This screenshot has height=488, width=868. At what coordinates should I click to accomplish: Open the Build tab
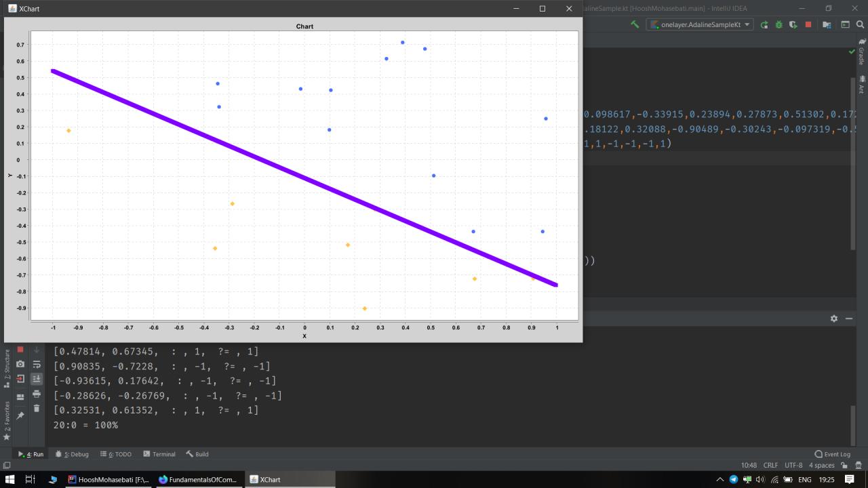197,454
